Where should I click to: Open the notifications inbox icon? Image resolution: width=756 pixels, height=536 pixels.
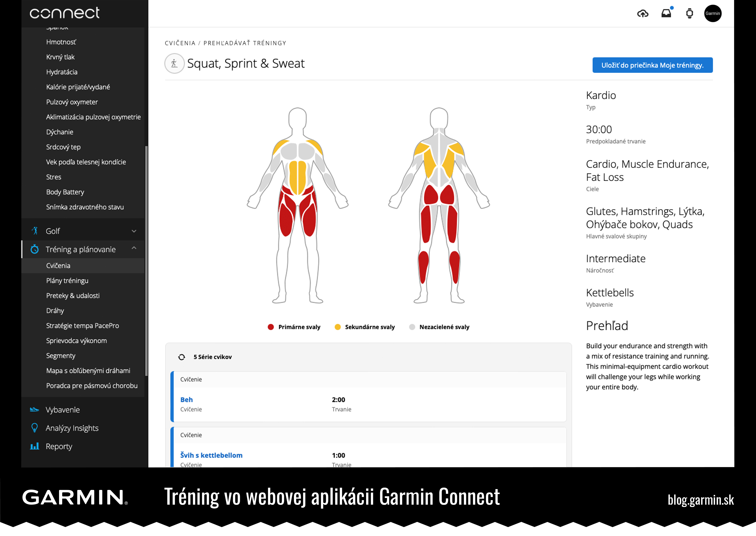[666, 13]
